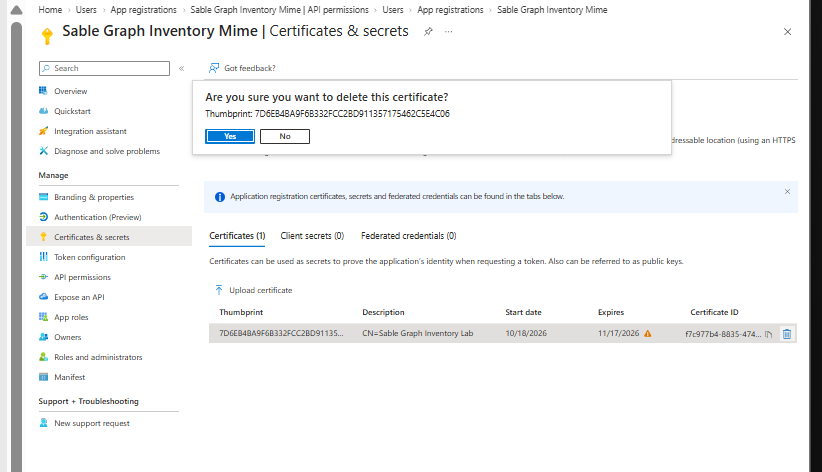The width and height of the screenshot is (822, 472).
Task: Click the Start date column header
Action: pyautogui.click(x=523, y=312)
